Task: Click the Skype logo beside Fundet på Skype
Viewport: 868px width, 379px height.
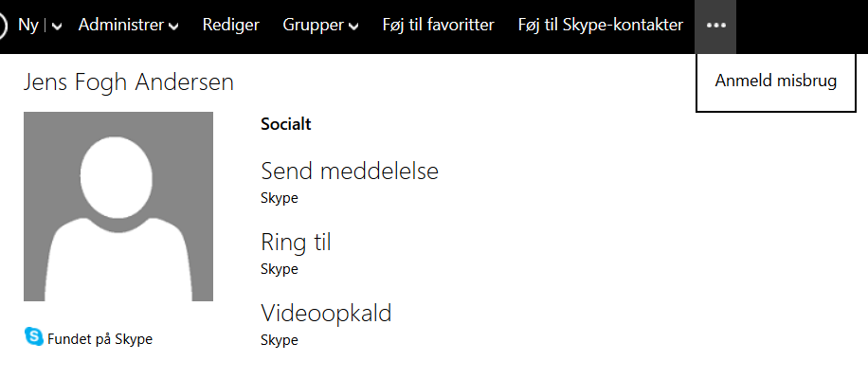Action: coord(33,336)
